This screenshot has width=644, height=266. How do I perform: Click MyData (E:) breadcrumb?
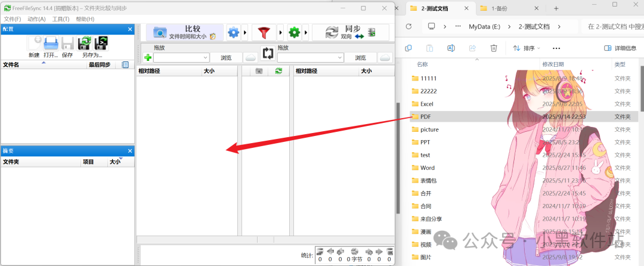pyautogui.click(x=486, y=26)
